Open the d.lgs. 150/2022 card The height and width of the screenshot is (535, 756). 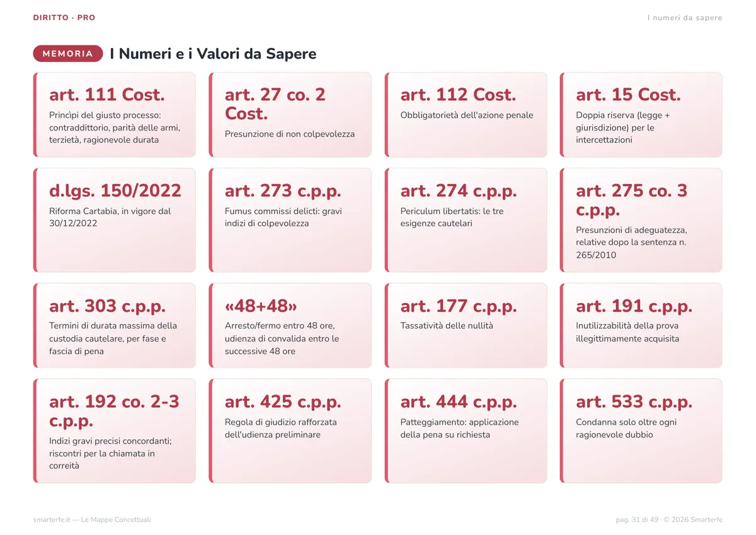click(x=115, y=220)
